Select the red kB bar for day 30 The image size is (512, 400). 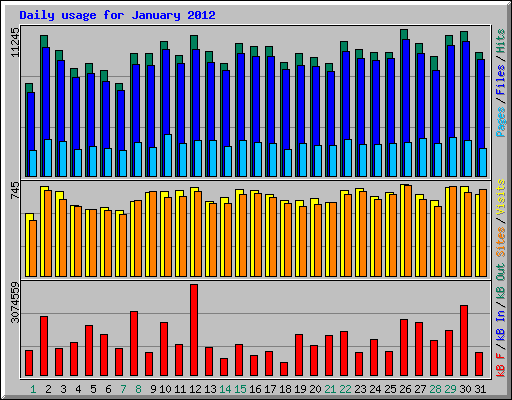tap(464, 341)
